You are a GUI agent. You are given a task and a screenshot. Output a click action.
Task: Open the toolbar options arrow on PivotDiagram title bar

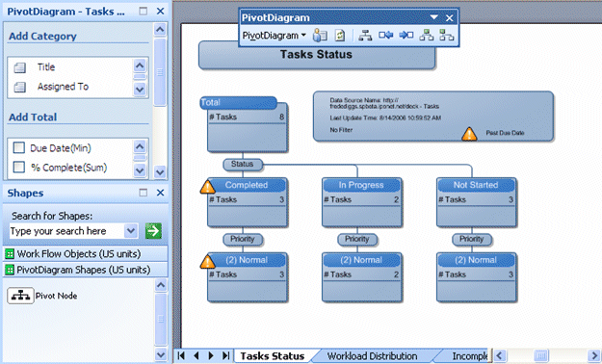[433, 17]
